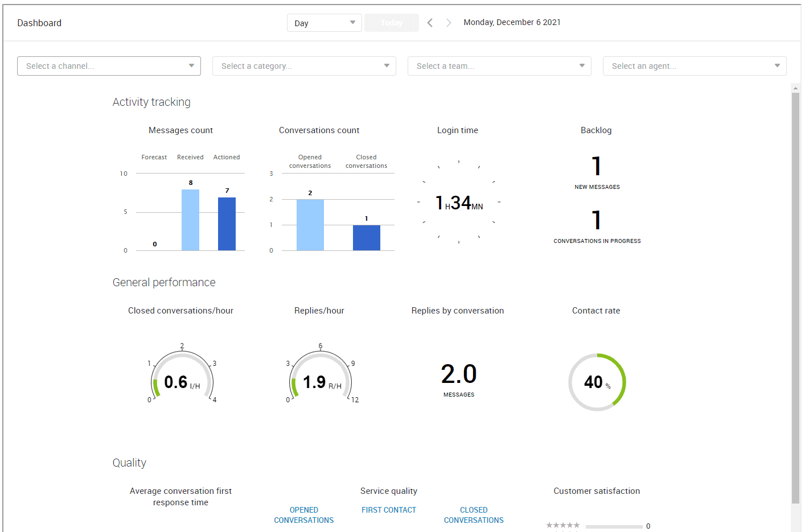Switch to the First Contact tab
Screen dimensions: 809x532
click(x=389, y=510)
